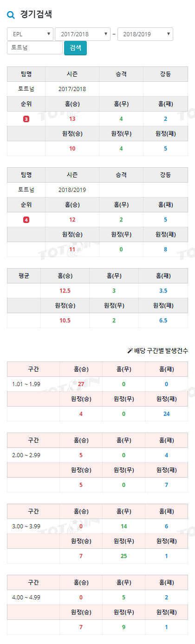Select the 2017/2018 season cell for 토트넘
The width and height of the screenshot is (195, 644).
[x=72, y=89]
